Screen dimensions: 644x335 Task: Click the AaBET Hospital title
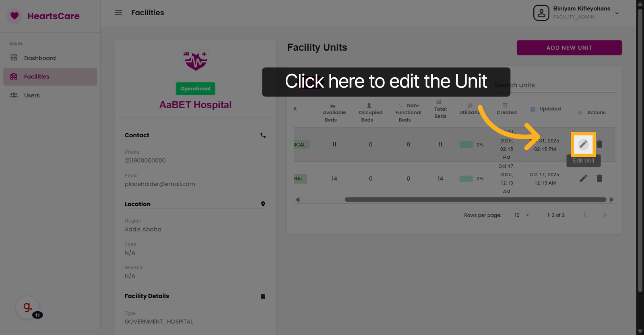(x=196, y=105)
